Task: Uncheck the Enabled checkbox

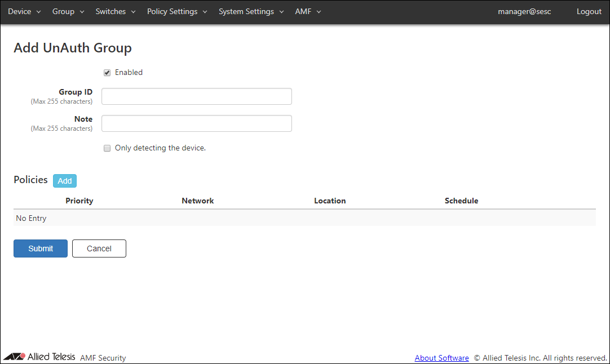Action: pos(107,73)
